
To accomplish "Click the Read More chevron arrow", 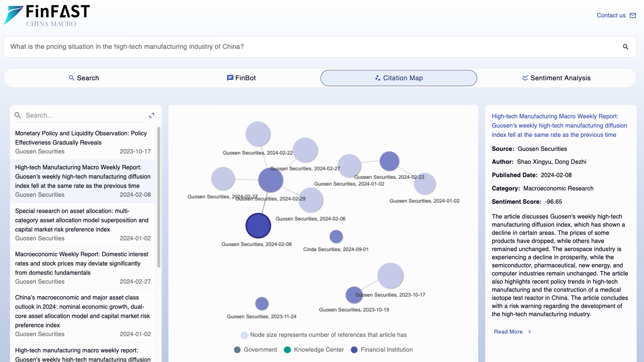I will pos(530,332).
